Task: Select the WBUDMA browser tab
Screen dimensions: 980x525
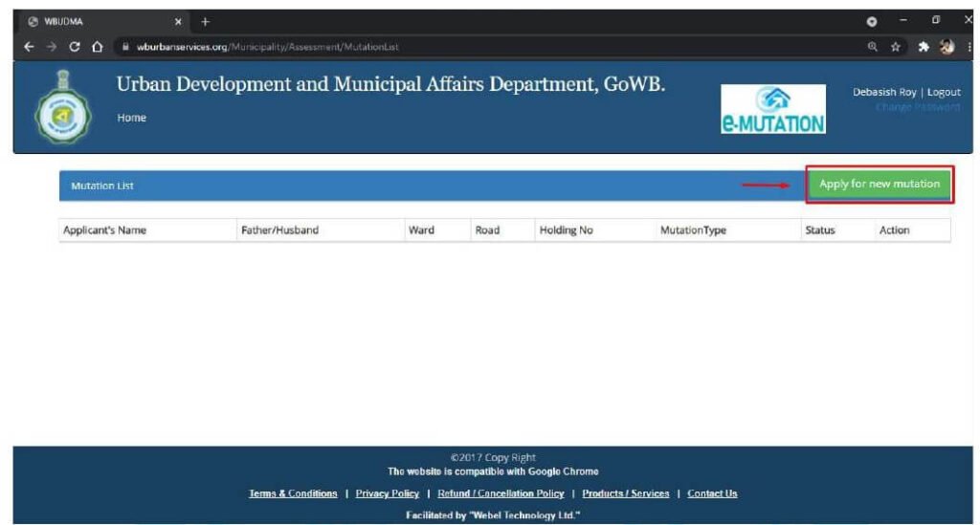Action: click(x=103, y=22)
